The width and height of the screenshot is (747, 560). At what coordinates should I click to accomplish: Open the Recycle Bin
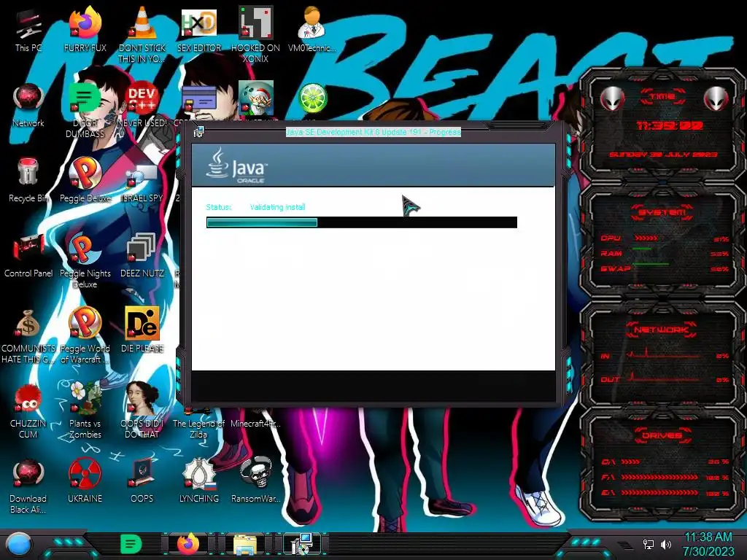[x=28, y=172]
